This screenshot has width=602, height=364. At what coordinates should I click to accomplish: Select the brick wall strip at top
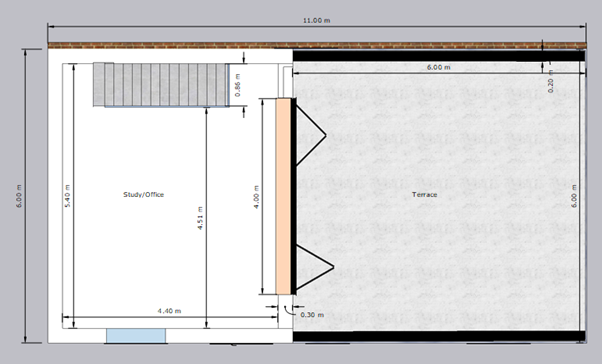(317, 46)
